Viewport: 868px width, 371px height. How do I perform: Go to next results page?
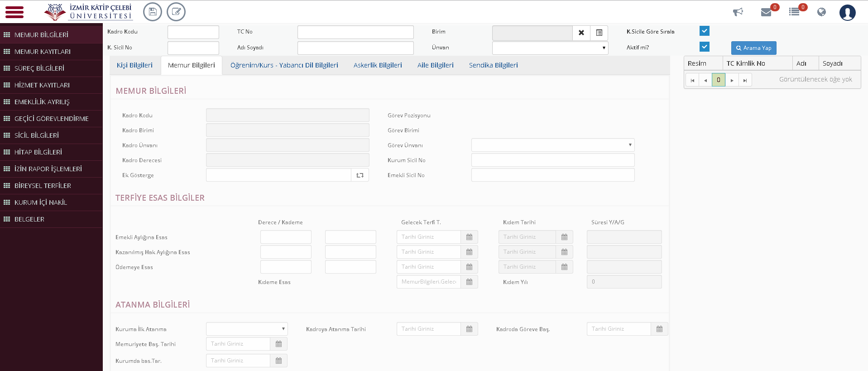[x=732, y=80]
